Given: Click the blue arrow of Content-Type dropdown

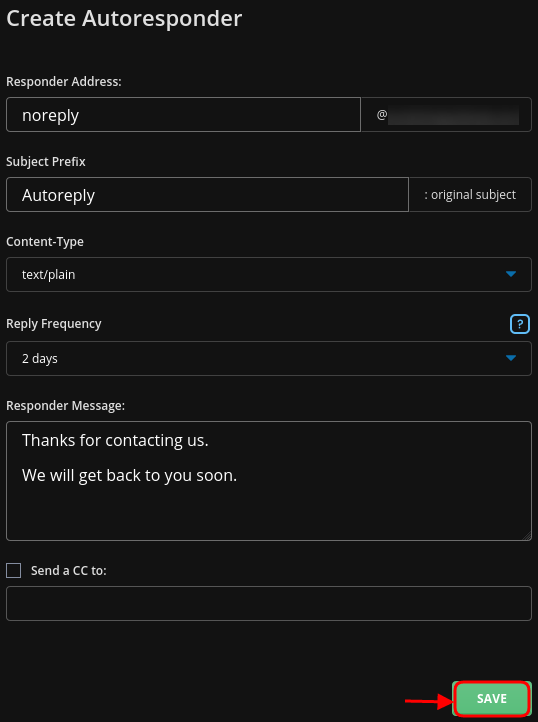Looking at the screenshot, I should 511,274.
